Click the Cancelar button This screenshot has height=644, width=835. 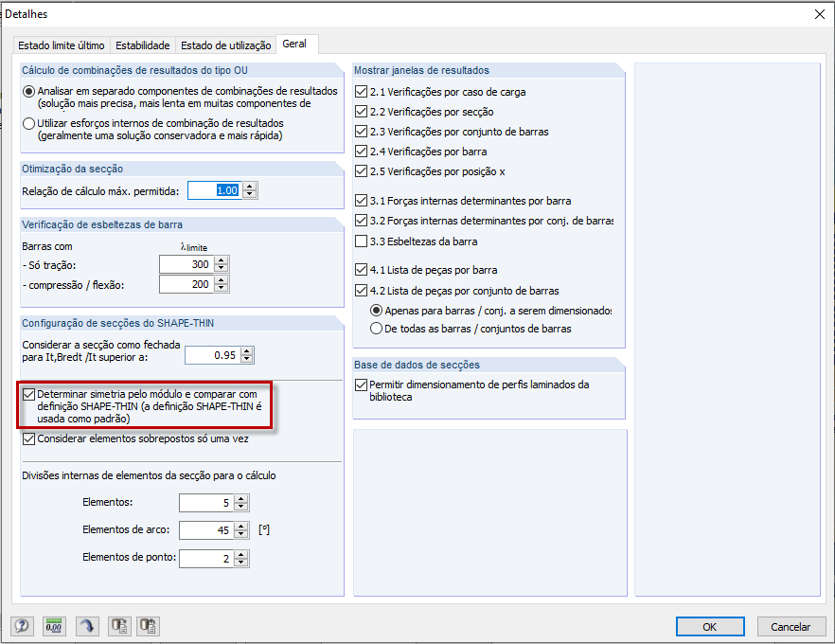pyautogui.click(x=791, y=627)
